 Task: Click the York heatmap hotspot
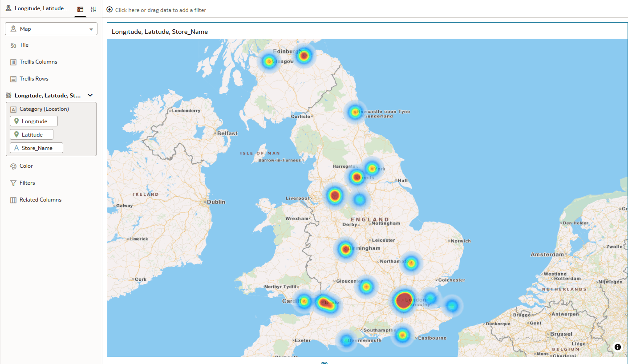click(372, 168)
